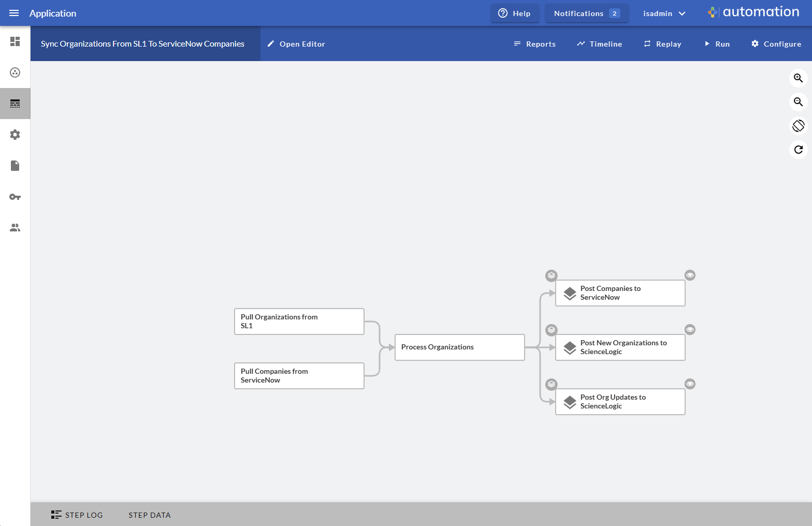The height and width of the screenshot is (526, 812).
Task: Open the Reports document sidebar icon
Action: click(15, 166)
